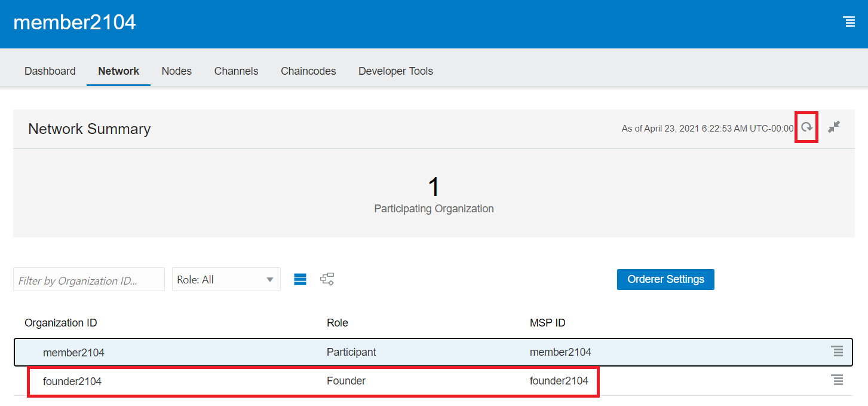Sort by Organization ID column header

click(60, 323)
